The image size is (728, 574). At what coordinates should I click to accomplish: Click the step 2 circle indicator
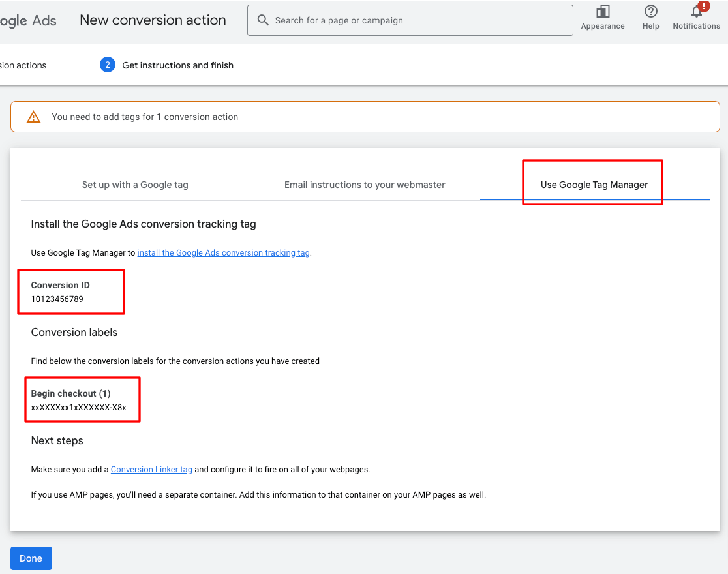[107, 65]
